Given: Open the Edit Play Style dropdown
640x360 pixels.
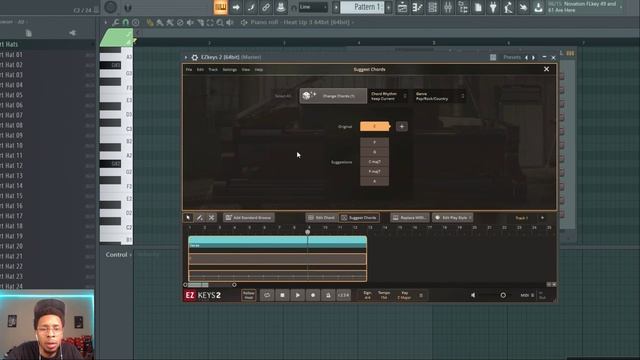Looking at the screenshot, I should tap(452, 218).
